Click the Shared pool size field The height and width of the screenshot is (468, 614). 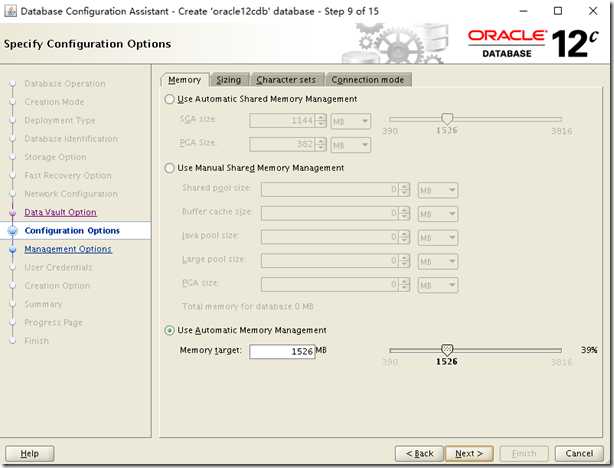pyautogui.click(x=330, y=190)
